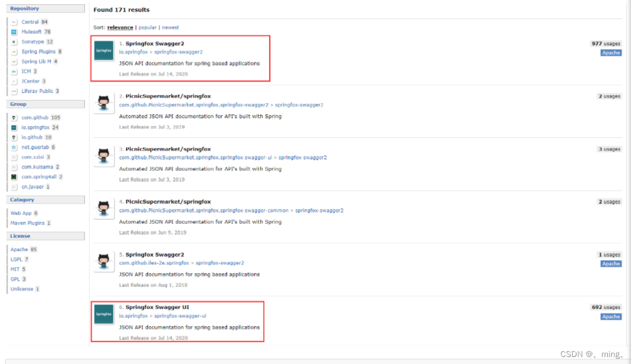Filter by Unlicense license
The image size is (631, 364).
22,289
